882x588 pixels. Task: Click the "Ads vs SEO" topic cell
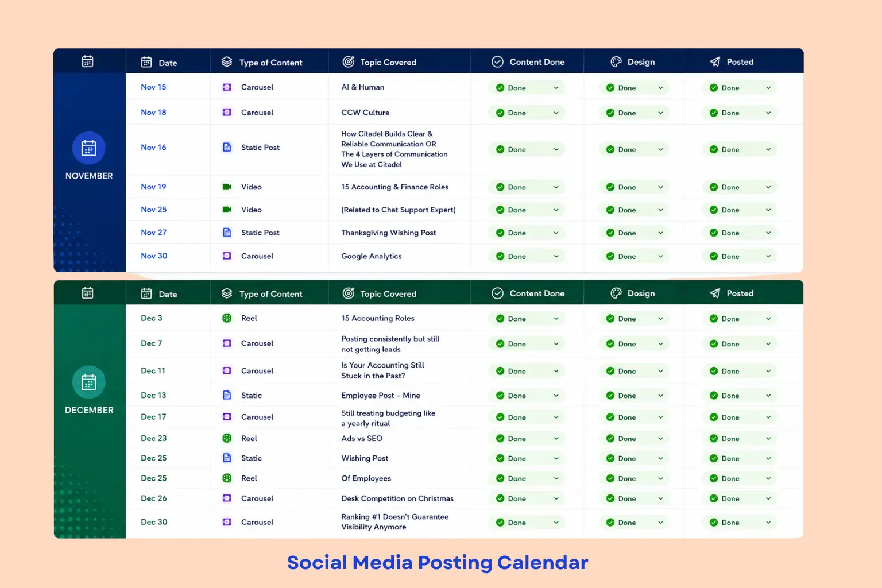362,438
